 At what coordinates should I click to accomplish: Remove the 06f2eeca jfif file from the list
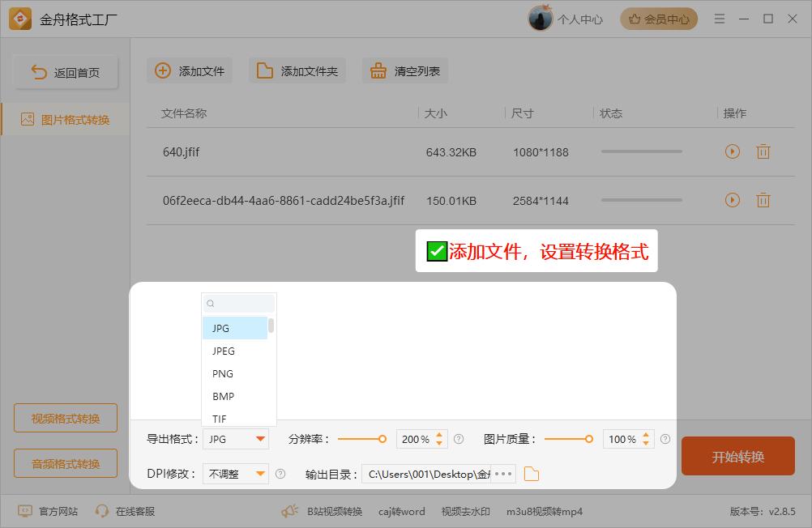(763, 200)
